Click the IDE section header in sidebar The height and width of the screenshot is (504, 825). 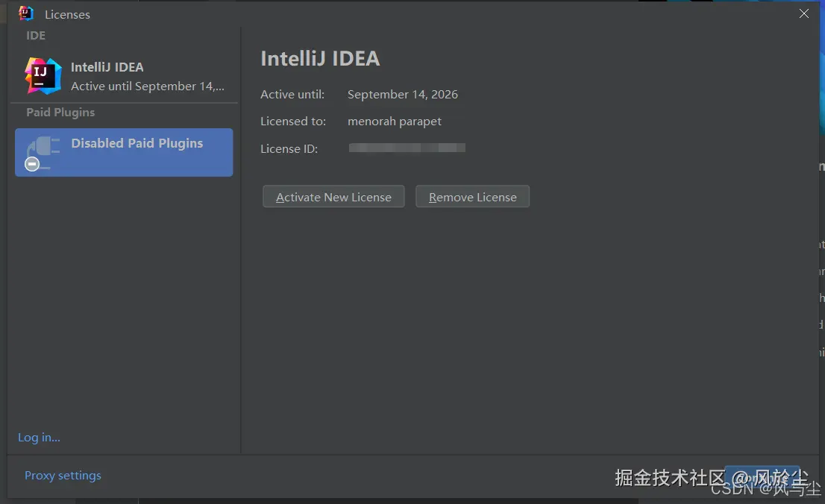(36, 36)
